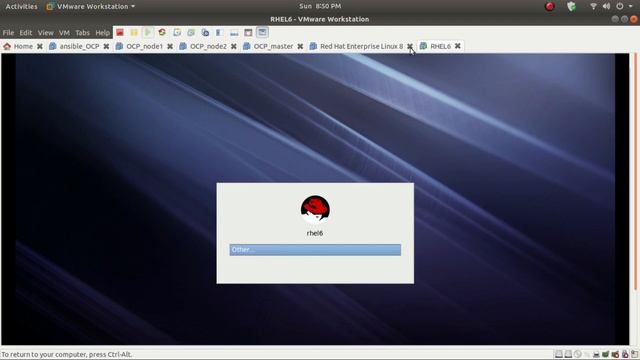The image size is (640, 360).
Task: Open the Help menu
Action: pyautogui.click(x=102, y=33)
